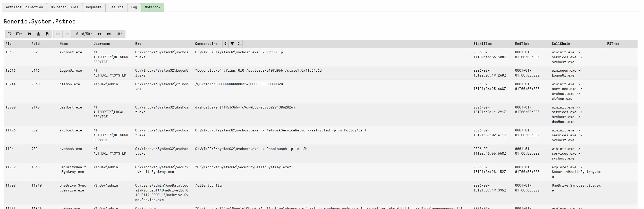Collapse the CommandLine column width

(x=239, y=44)
